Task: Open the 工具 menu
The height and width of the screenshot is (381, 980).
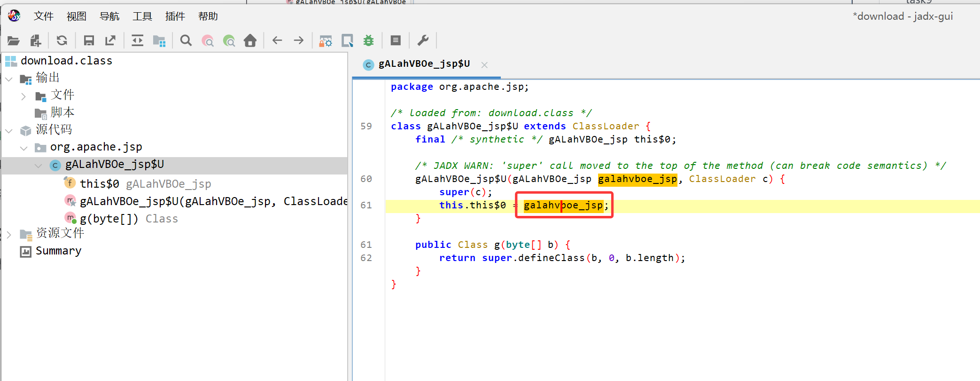Action: click(x=142, y=16)
